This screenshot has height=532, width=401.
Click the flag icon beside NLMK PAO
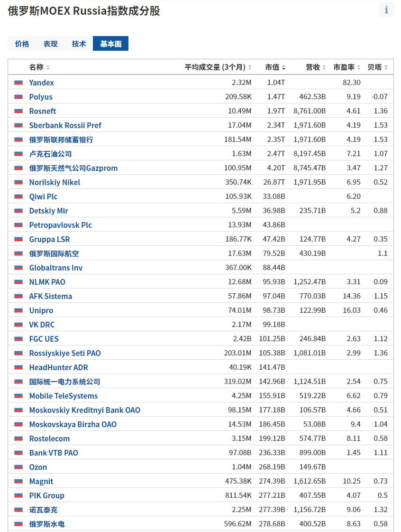pyautogui.click(x=18, y=282)
